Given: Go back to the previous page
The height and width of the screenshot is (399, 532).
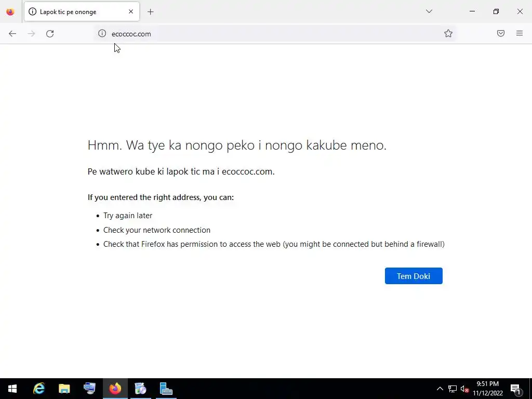Looking at the screenshot, I should point(12,34).
